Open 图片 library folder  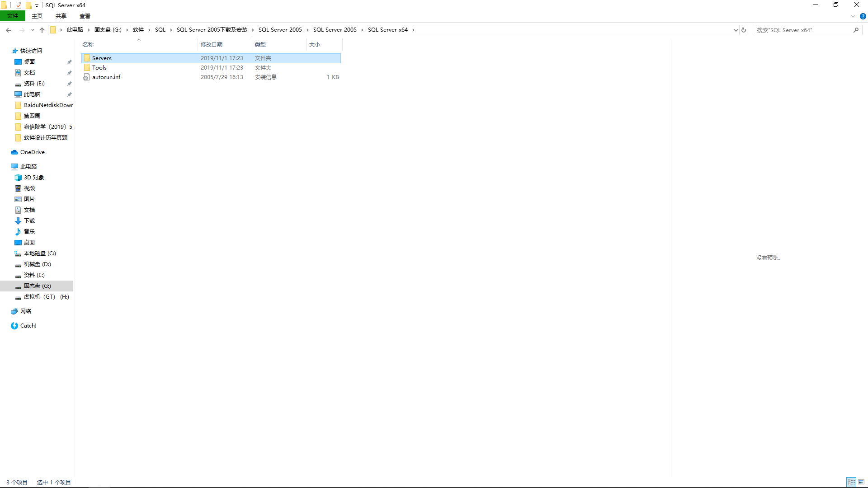click(29, 199)
